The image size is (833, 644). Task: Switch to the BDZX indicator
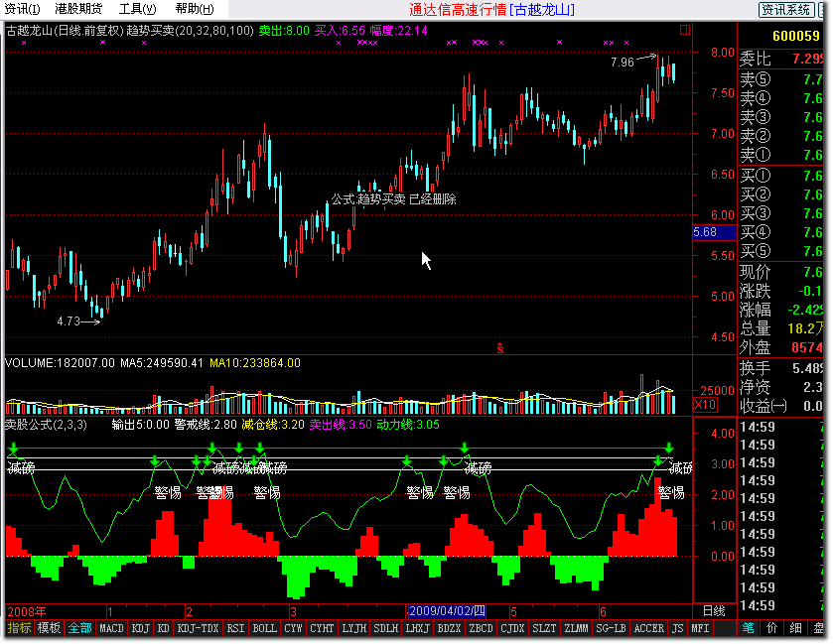coord(450,628)
